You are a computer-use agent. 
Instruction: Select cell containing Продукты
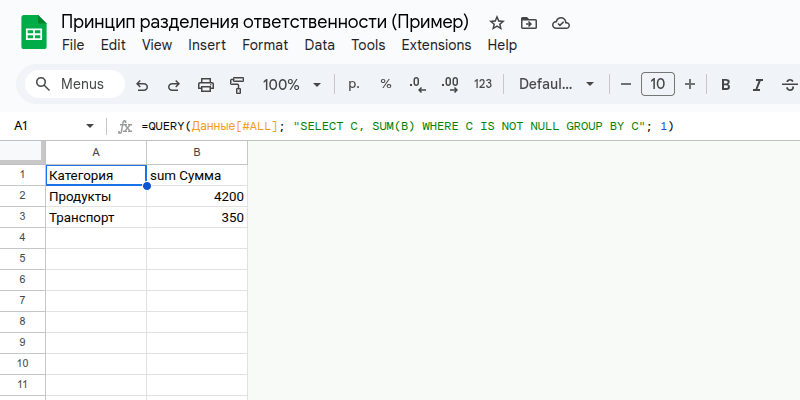point(96,196)
